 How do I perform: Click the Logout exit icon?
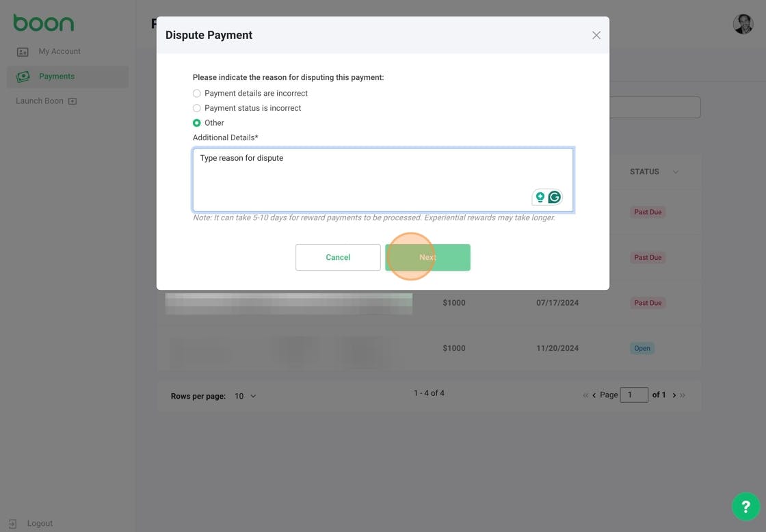tap(13, 524)
